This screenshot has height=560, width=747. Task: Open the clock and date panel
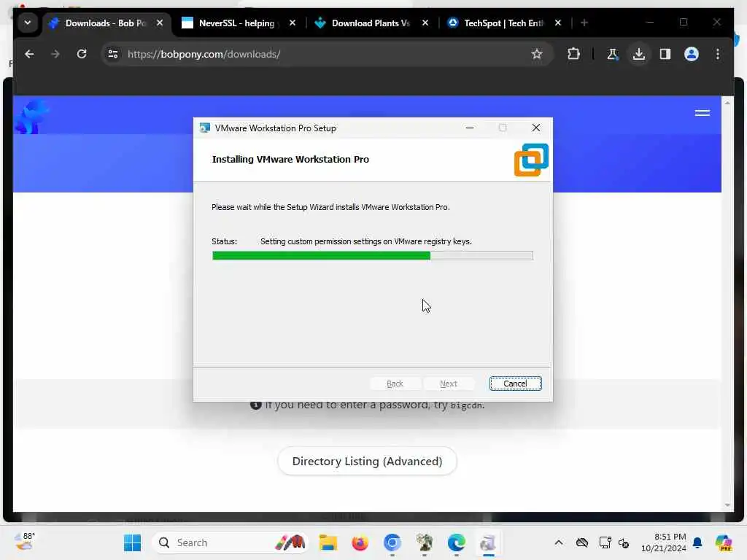[x=664, y=542]
